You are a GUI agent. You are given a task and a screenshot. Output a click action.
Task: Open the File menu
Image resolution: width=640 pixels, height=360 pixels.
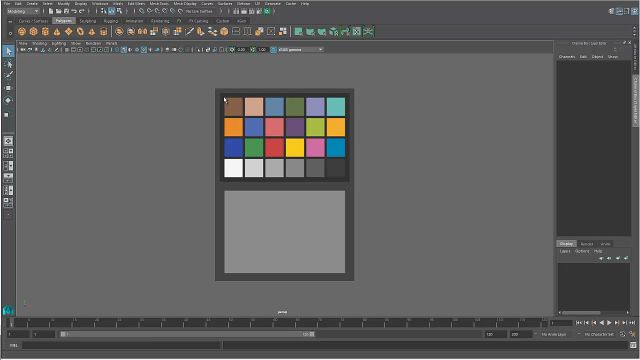[x=7, y=3]
